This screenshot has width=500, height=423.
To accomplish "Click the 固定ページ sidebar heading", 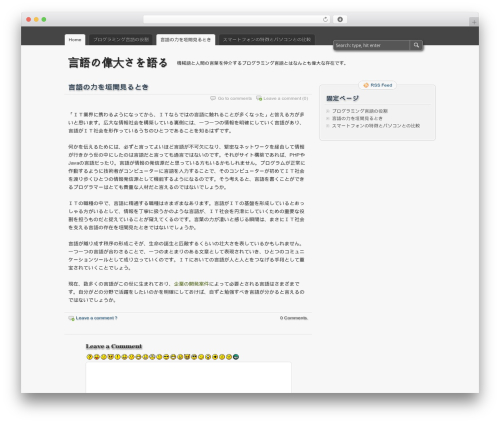I will point(342,98).
